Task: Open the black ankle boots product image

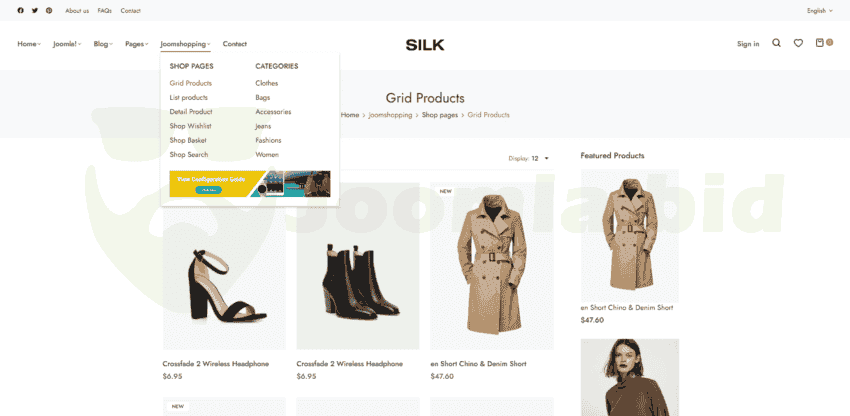Action: (x=358, y=266)
